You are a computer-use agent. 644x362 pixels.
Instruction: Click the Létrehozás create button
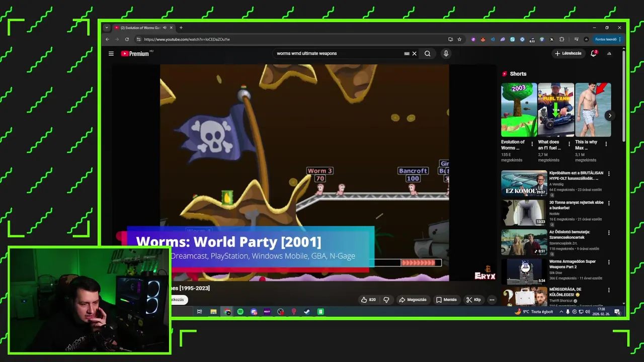[x=568, y=53]
